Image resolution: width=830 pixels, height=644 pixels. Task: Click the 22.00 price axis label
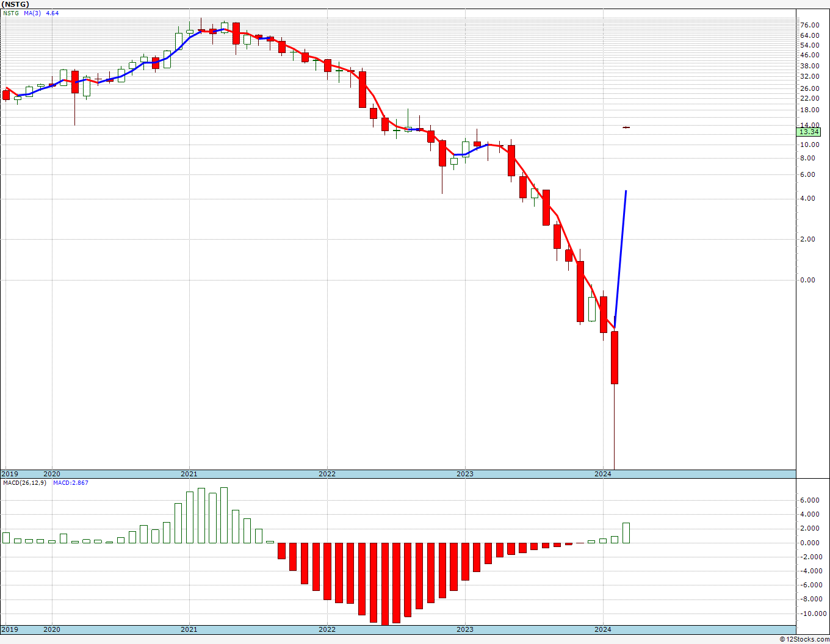[x=809, y=98]
